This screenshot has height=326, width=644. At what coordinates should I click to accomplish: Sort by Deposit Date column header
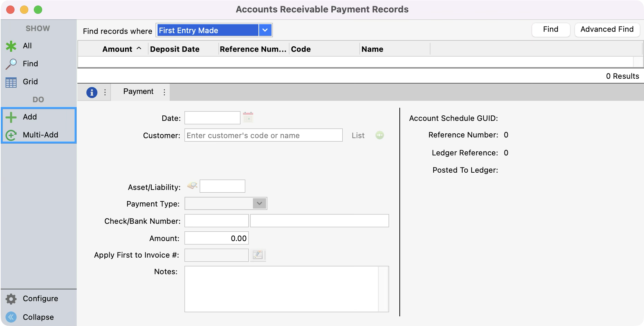coord(183,49)
